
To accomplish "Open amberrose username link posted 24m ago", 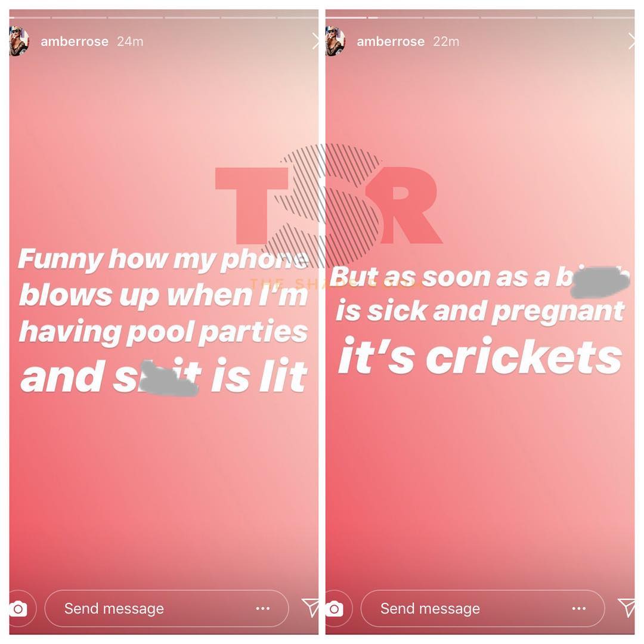I will tap(75, 42).
